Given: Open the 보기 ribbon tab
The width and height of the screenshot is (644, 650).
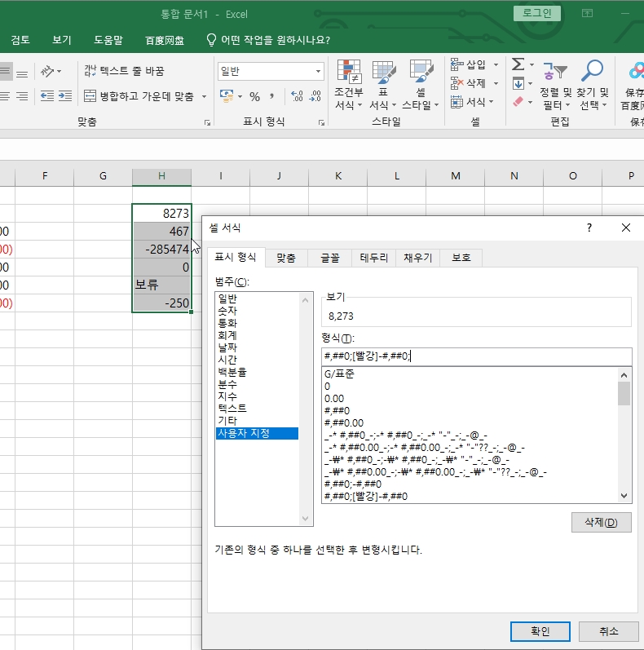Looking at the screenshot, I should (62, 40).
